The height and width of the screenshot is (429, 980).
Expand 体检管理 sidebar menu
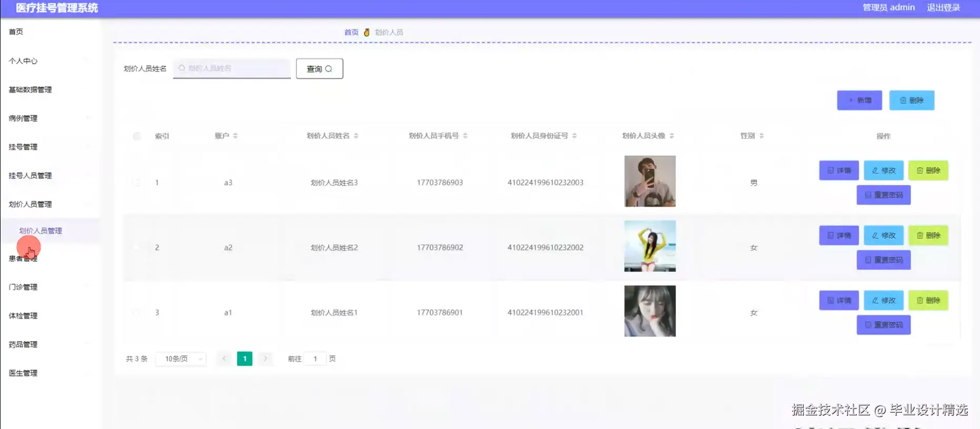tap(50, 315)
